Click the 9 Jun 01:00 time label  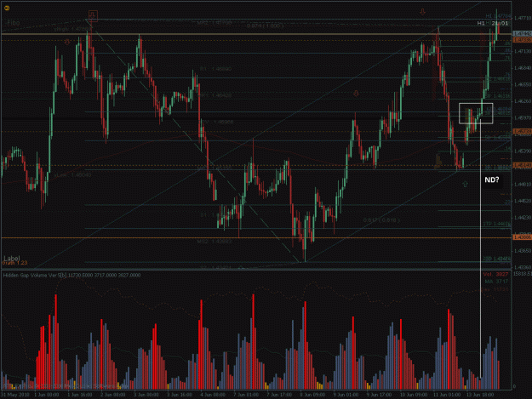346,395
